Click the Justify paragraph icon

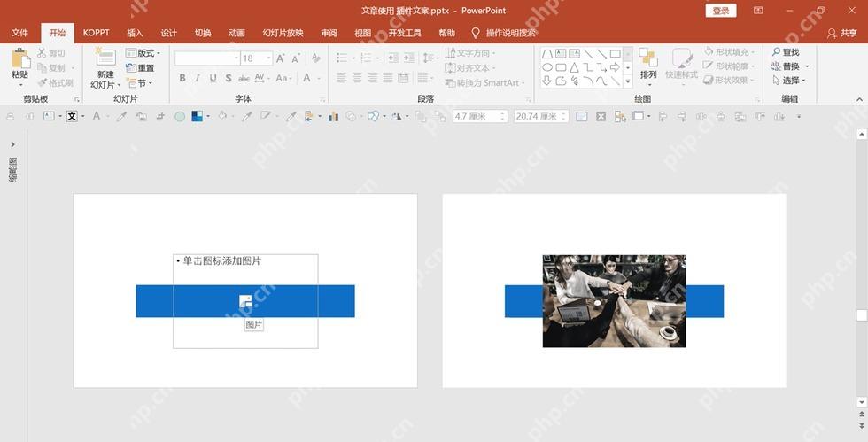pos(388,78)
